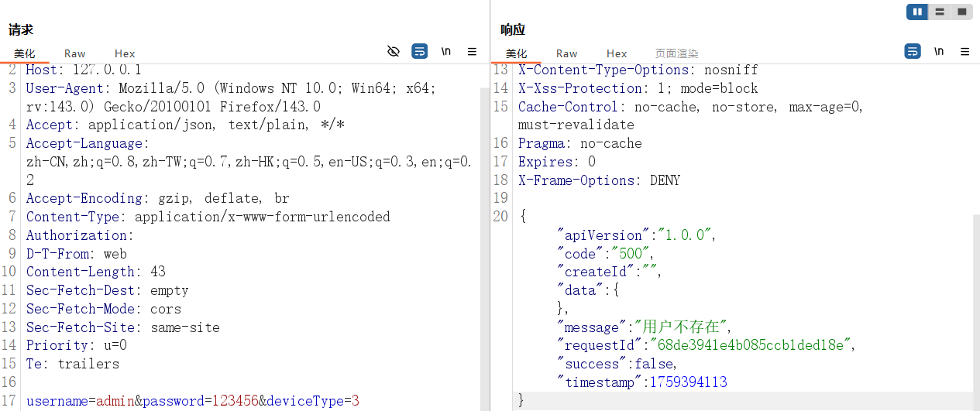
Task: Toggle the crossed-eye icon in request panel
Action: (x=394, y=52)
